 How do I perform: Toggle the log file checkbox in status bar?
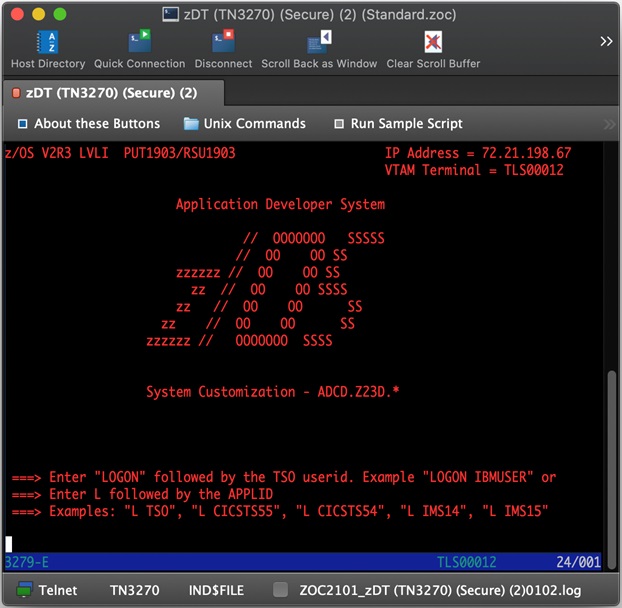280,590
